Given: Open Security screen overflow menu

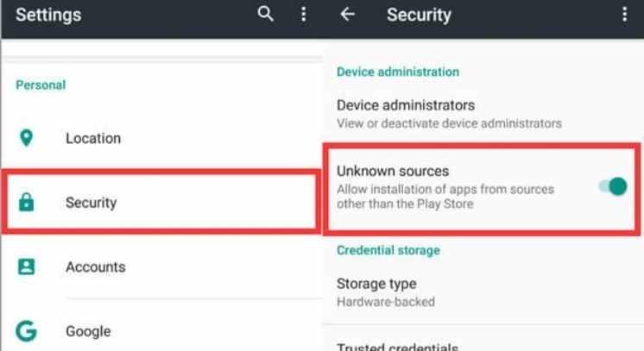Looking at the screenshot, I should 624,15.
